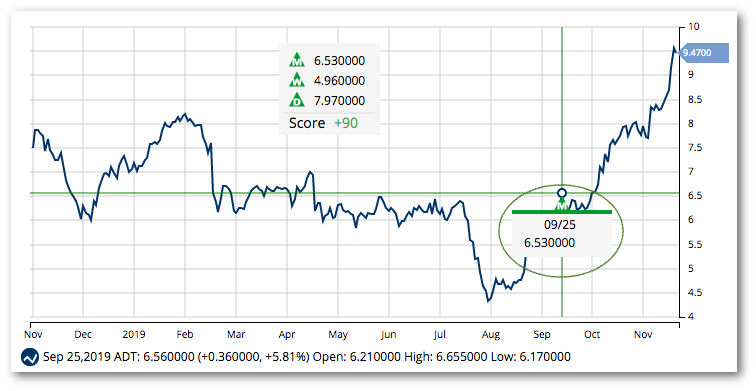Viewport: 756px width, 391px height.
Task: Click the Jun label on time axis
Action: (x=389, y=335)
